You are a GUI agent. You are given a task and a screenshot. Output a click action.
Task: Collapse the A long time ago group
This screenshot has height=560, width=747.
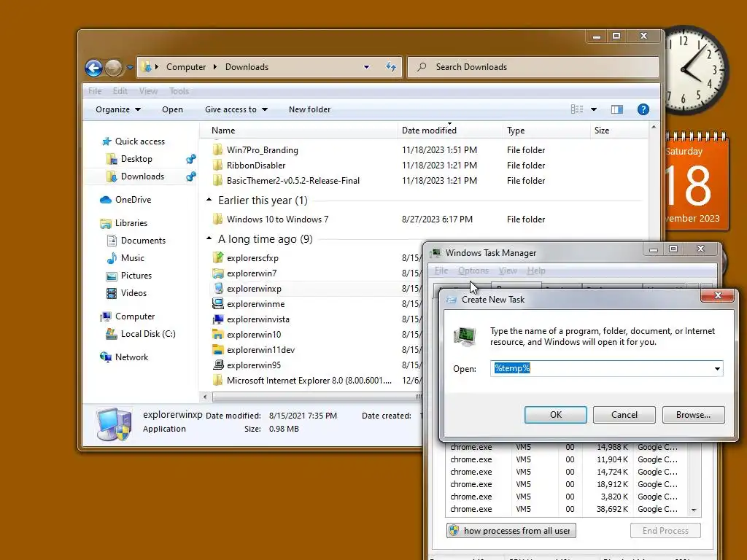coord(209,238)
